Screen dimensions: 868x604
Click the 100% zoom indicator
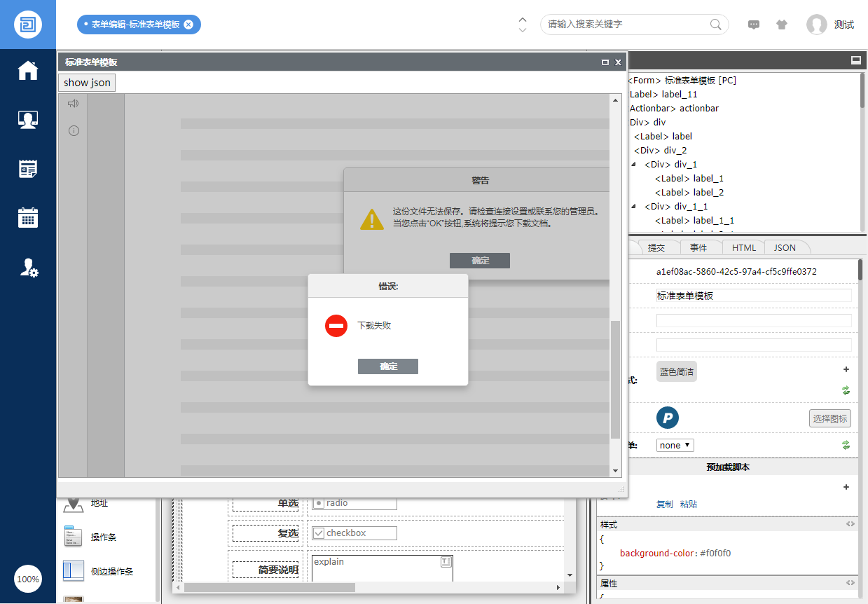point(28,579)
